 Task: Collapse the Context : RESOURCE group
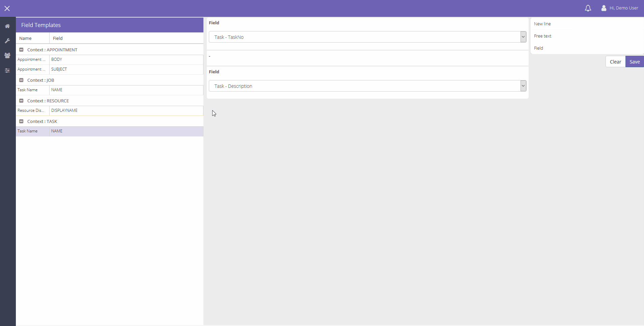point(21,101)
